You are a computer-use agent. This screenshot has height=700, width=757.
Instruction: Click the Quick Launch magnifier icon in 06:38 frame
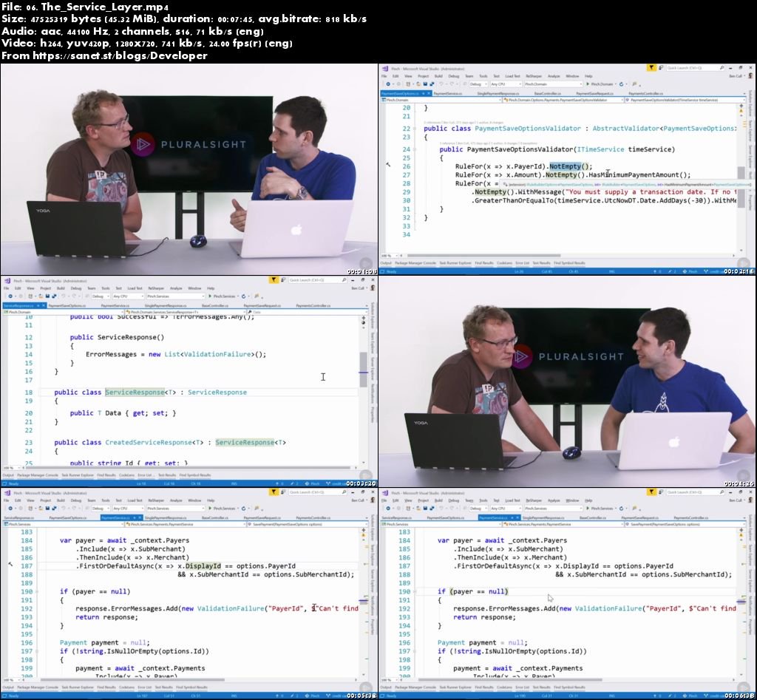[722, 492]
